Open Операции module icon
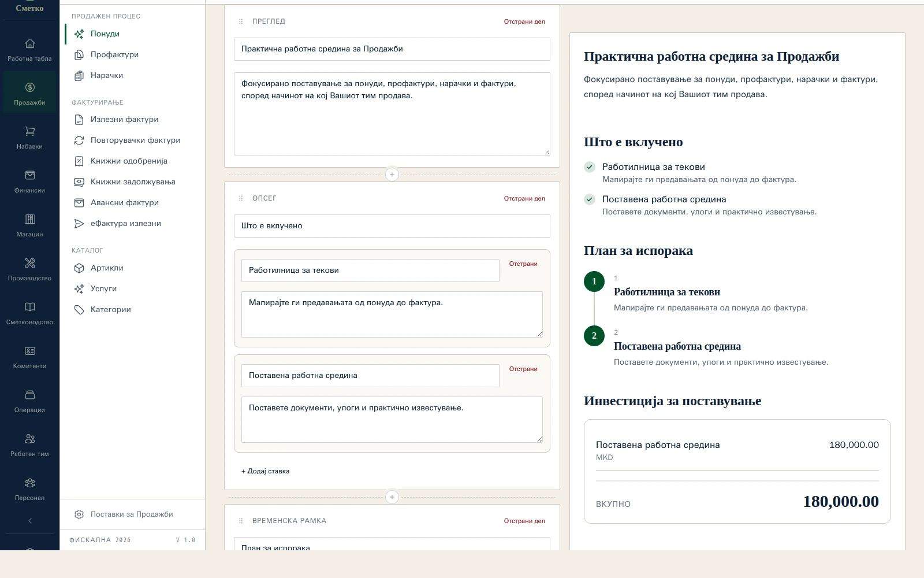The height and width of the screenshot is (578, 924). pyautogui.click(x=29, y=395)
